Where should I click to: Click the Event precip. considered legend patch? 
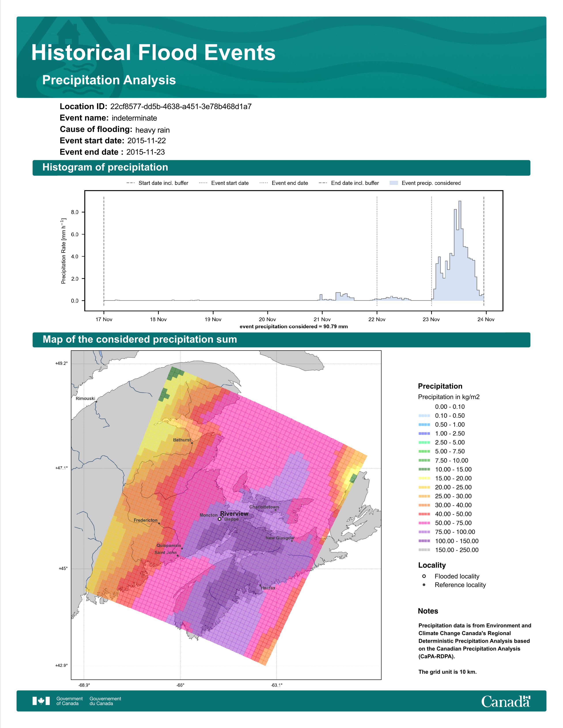(394, 183)
